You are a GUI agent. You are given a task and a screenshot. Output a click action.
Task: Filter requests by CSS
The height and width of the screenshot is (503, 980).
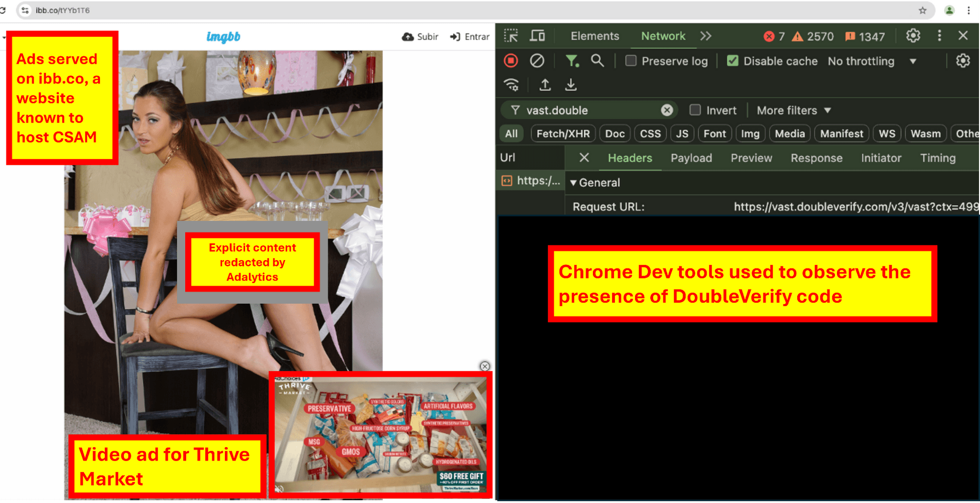click(x=650, y=134)
